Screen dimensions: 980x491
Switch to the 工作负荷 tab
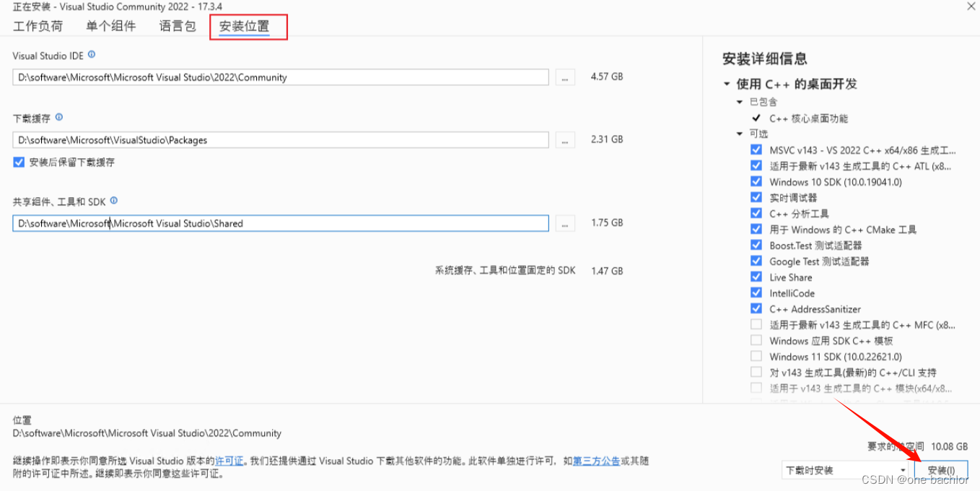coord(38,27)
